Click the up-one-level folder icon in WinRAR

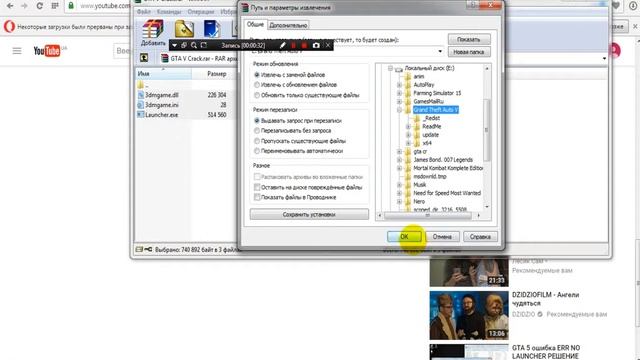(x=144, y=58)
